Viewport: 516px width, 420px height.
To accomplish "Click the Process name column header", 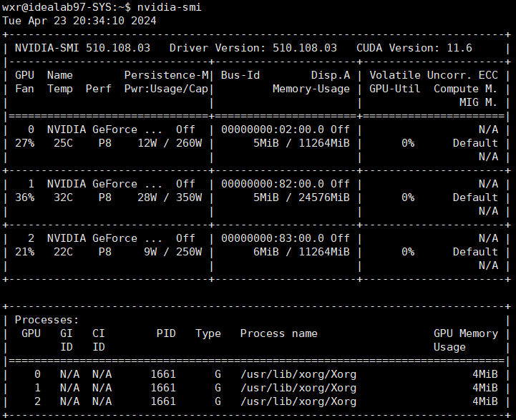I will [x=278, y=333].
